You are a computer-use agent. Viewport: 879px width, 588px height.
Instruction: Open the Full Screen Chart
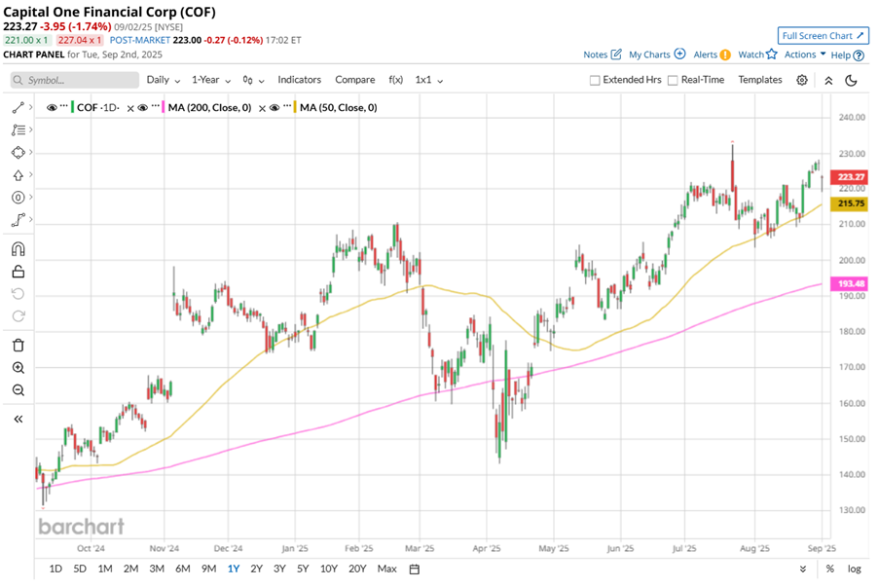coord(823,35)
